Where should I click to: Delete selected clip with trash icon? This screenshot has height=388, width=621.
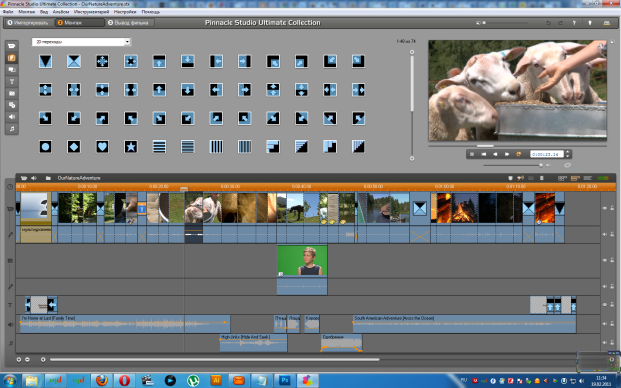click(542, 178)
